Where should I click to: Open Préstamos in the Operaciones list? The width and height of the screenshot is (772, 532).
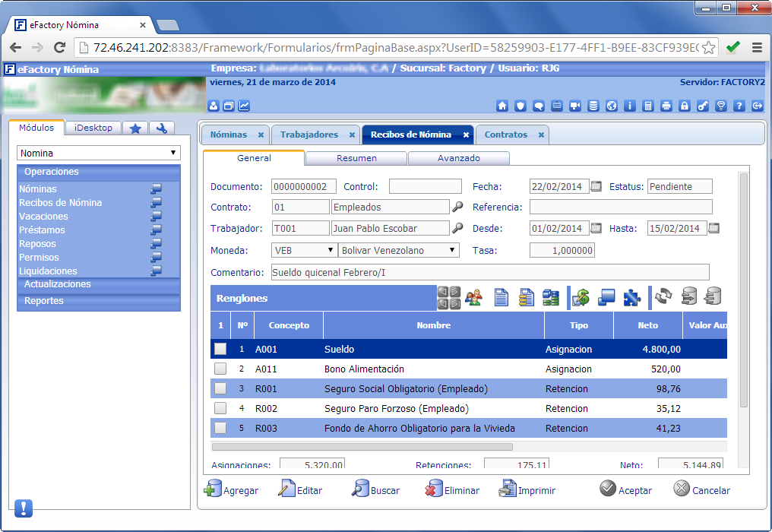pyautogui.click(x=42, y=230)
